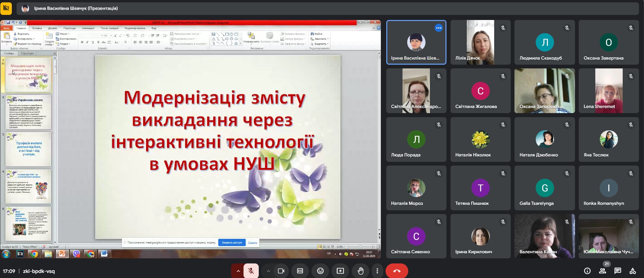Open Windows Start orb in shared screen

[x=6, y=254]
